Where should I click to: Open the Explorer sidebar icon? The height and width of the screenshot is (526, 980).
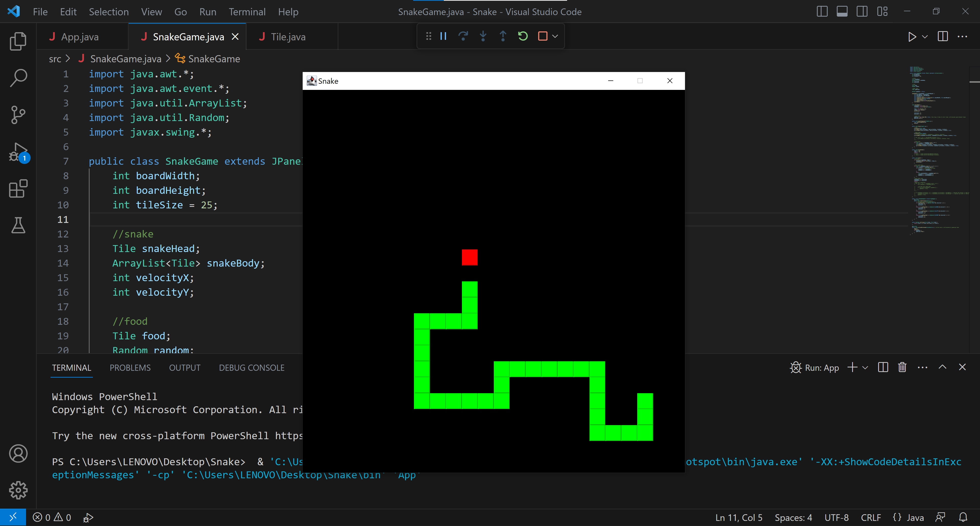pos(18,41)
